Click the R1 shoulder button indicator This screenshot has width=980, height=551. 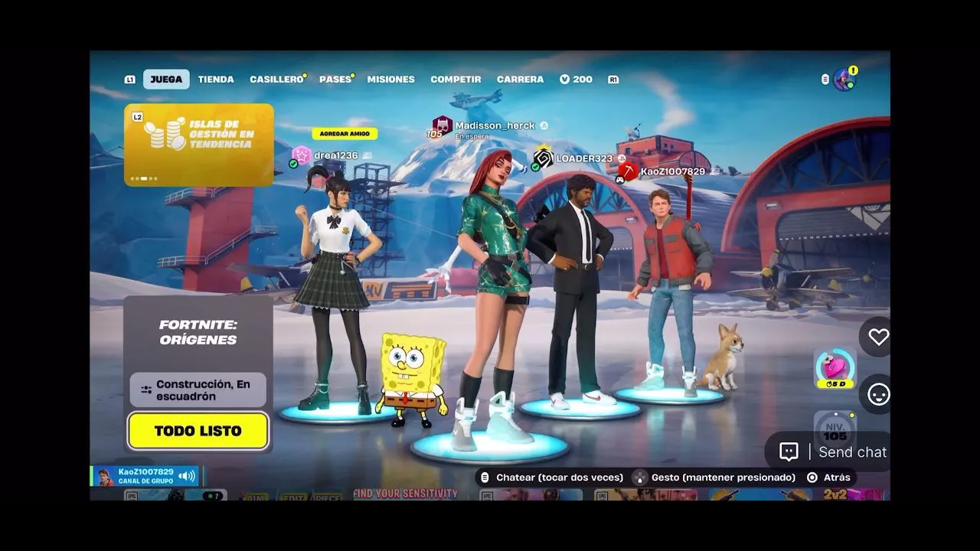click(x=613, y=80)
